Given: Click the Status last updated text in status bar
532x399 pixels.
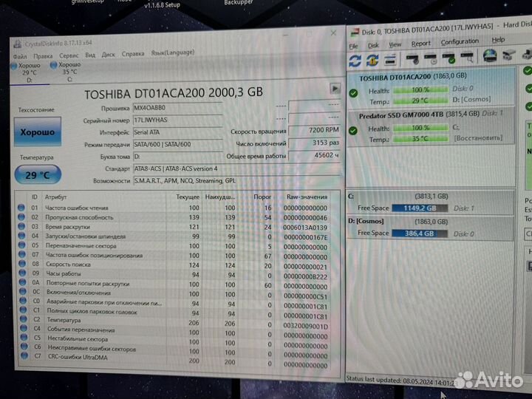Looking at the screenshot, I should point(401,381).
